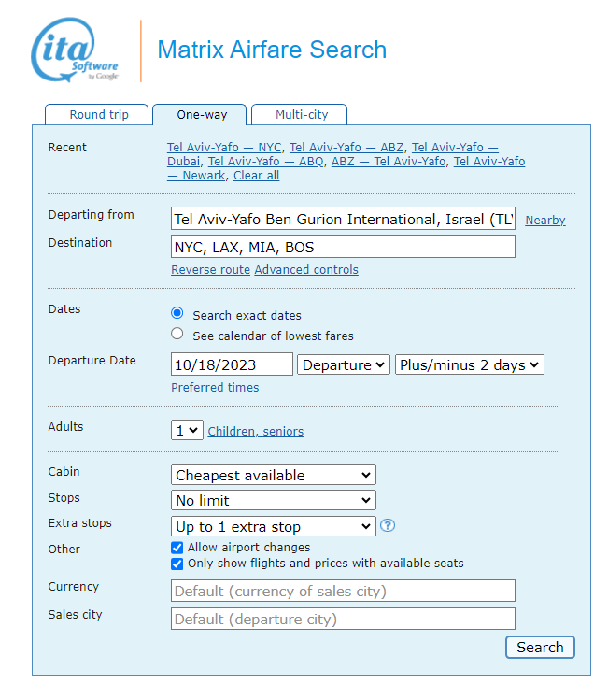Click the Adults label
The width and height of the screenshot is (608, 700).
[65, 427]
